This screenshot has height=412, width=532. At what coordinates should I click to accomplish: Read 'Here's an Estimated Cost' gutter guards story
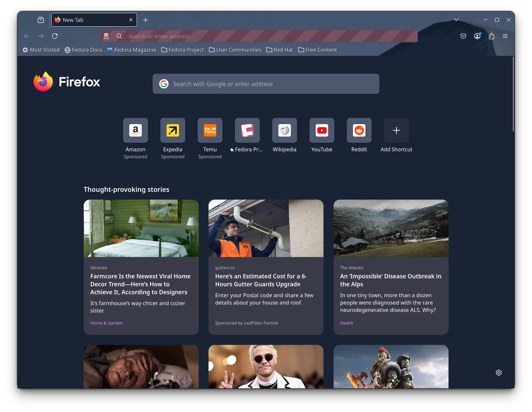point(261,280)
